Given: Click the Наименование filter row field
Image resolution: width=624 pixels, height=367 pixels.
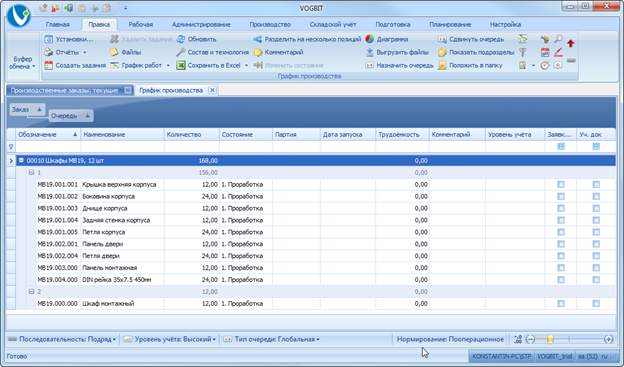Looking at the screenshot, I should tap(122, 146).
